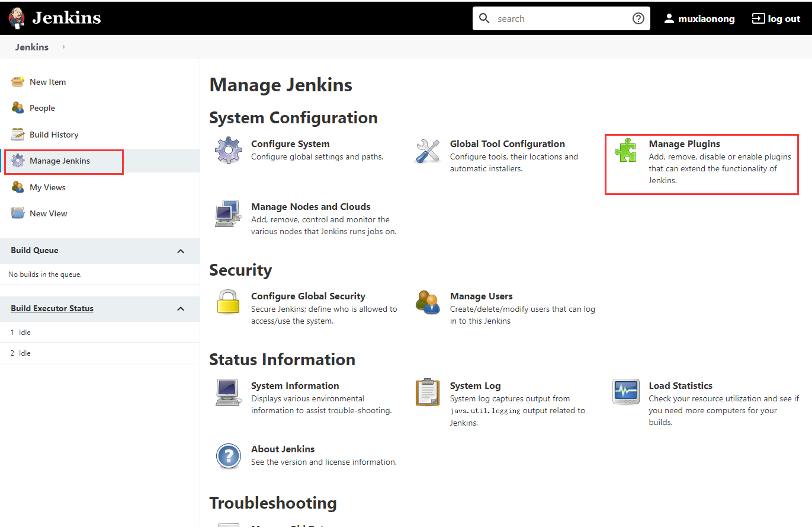Click the green Manage Plugins puzzle icon
The width and height of the screenshot is (812, 527).
point(626,151)
